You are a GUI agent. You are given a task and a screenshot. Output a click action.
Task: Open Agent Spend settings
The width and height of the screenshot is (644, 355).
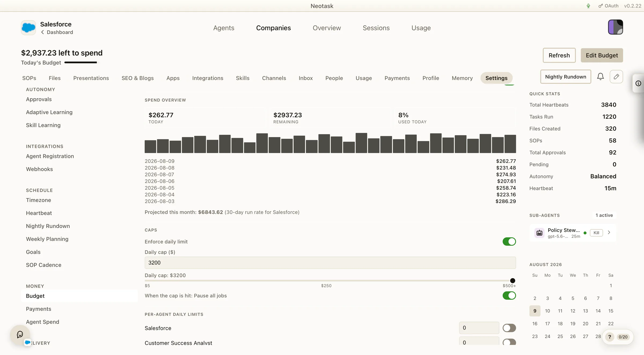pyautogui.click(x=42, y=322)
